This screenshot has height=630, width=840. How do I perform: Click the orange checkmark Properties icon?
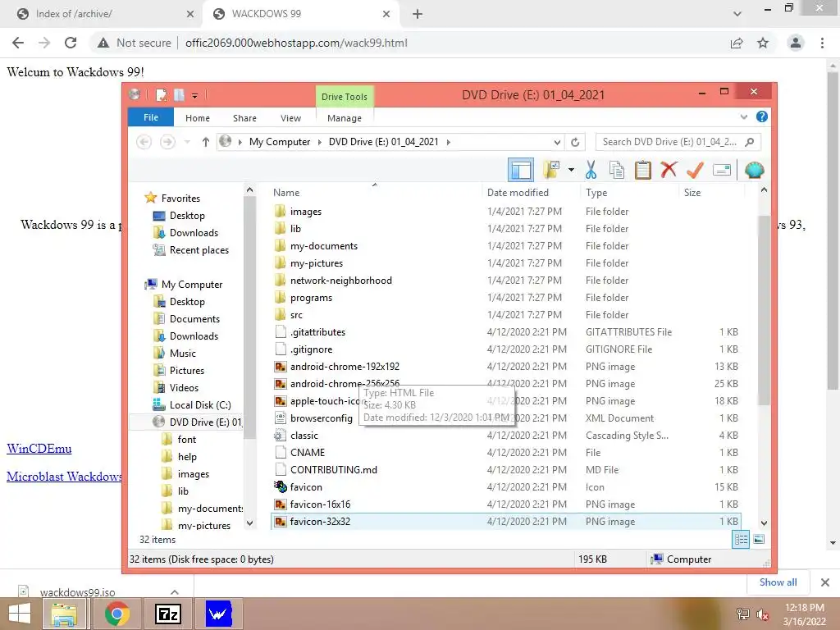click(x=695, y=170)
